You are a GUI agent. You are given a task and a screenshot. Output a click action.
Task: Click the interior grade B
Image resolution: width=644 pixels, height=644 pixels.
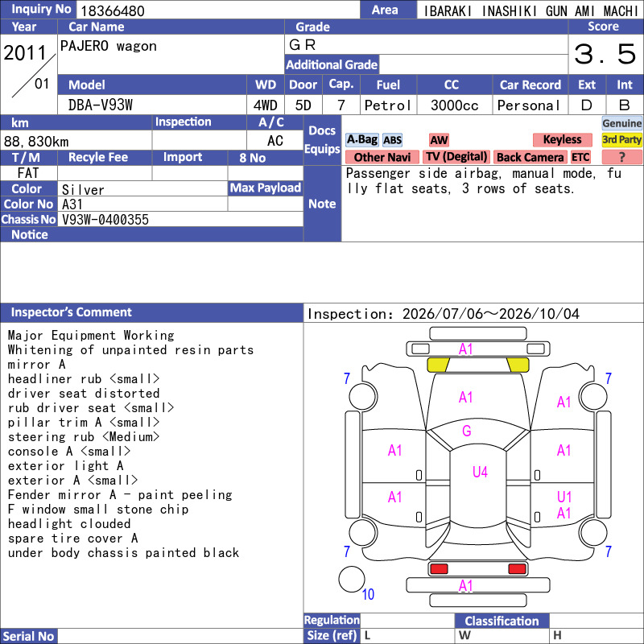[x=625, y=105]
